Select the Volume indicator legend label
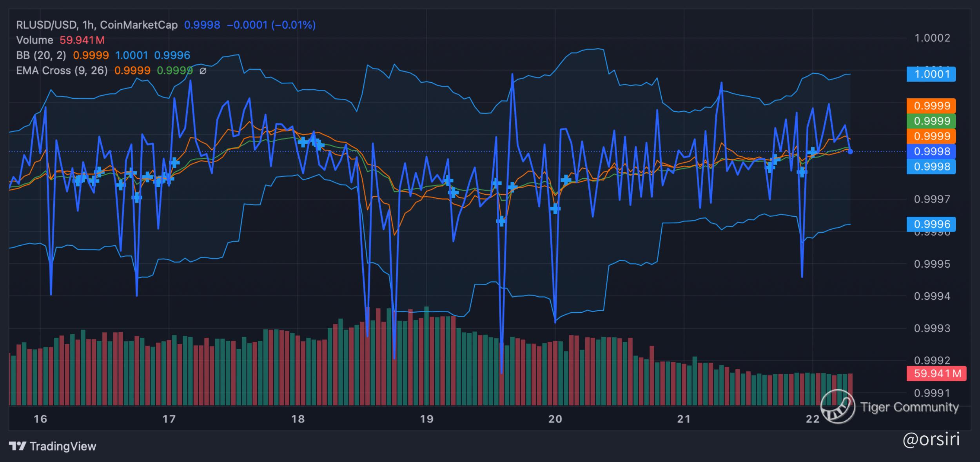 pos(34,40)
